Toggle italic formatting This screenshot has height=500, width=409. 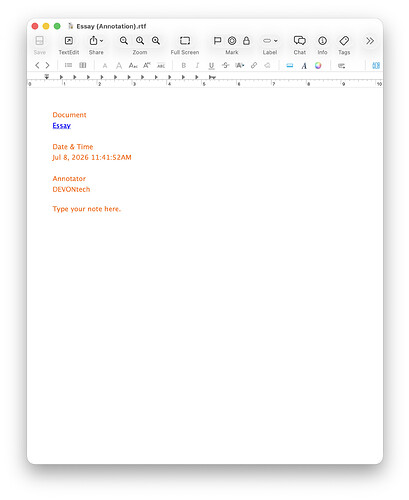point(197,66)
